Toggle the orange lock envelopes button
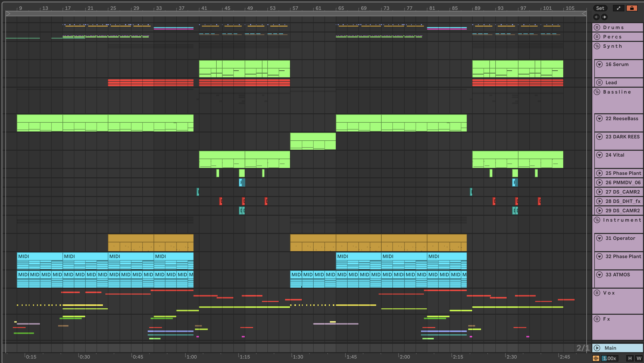The image size is (644, 363). point(632,8)
